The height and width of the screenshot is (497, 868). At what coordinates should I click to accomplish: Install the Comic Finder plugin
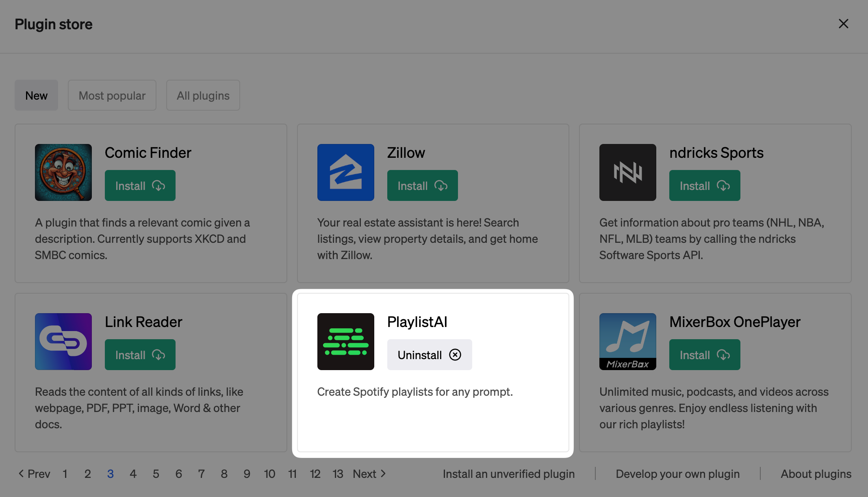pos(140,185)
